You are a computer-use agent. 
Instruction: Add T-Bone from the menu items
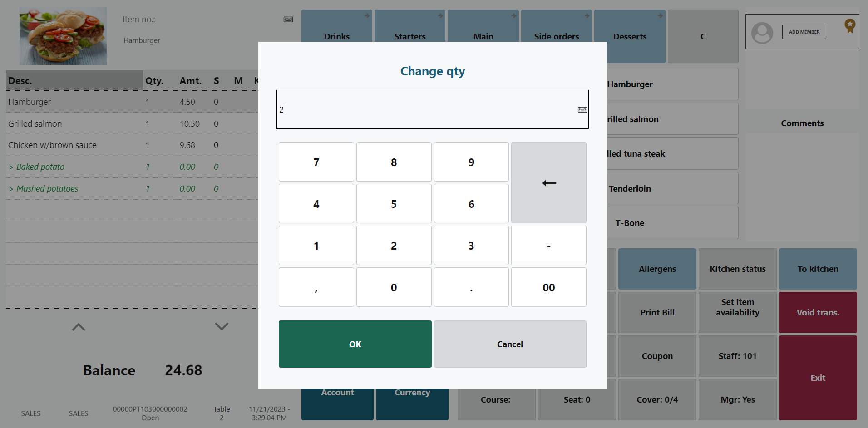[x=672, y=223]
